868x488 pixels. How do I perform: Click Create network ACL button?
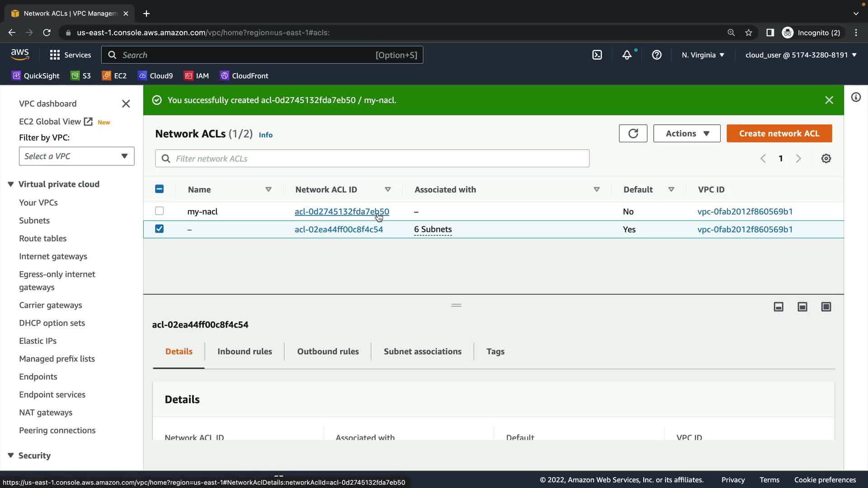coord(779,133)
